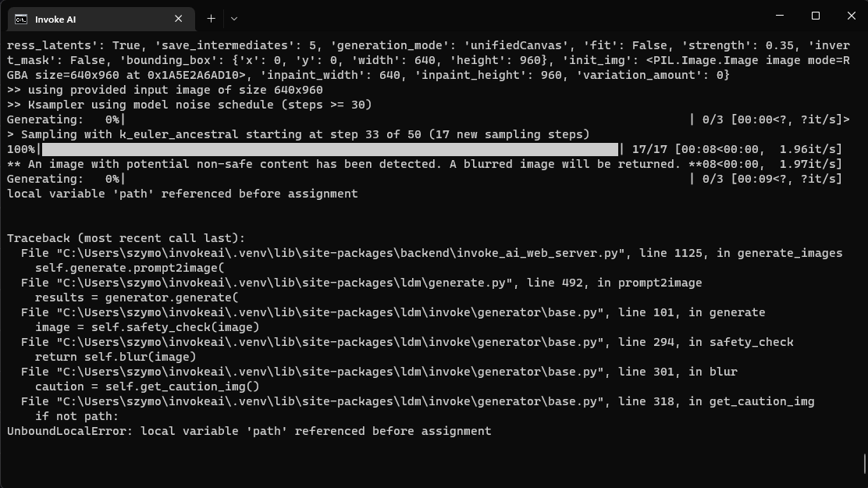Image resolution: width=868 pixels, height=488 pixels.
Task: Click the X to close the Invoke AI tab
Action: (178, 19)
